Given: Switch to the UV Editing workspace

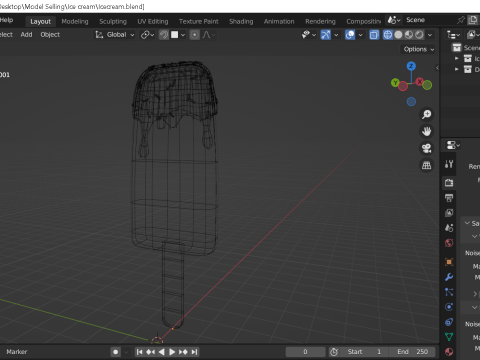Looking at the screenshot, I should coord(153,21).
